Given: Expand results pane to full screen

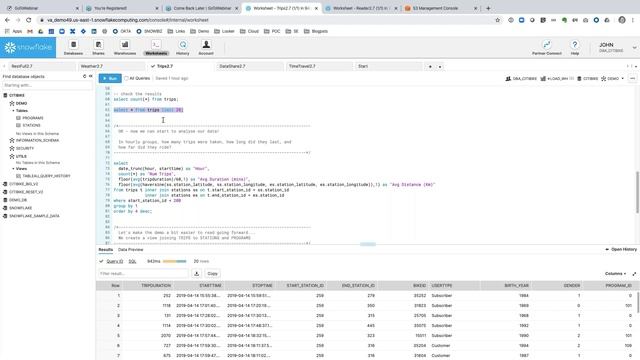Looking at the screenshot, I should (634, 274).
